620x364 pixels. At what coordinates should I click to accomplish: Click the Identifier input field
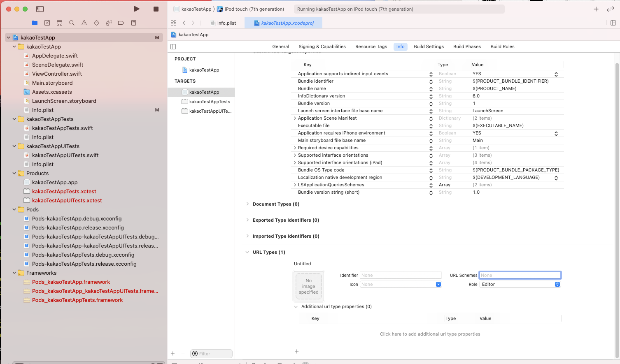pyautogui.click(x=401, y=275)
